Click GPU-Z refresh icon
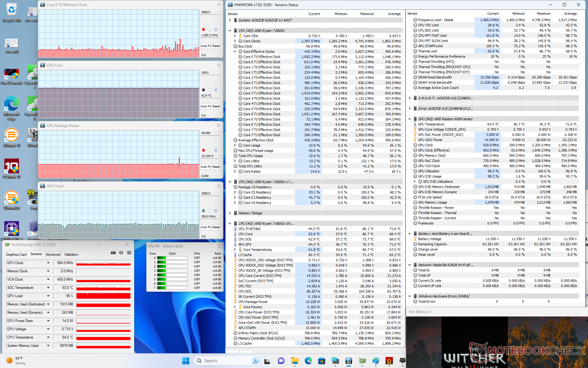Screen dimensions: 588x368 (x=121, y=253)
